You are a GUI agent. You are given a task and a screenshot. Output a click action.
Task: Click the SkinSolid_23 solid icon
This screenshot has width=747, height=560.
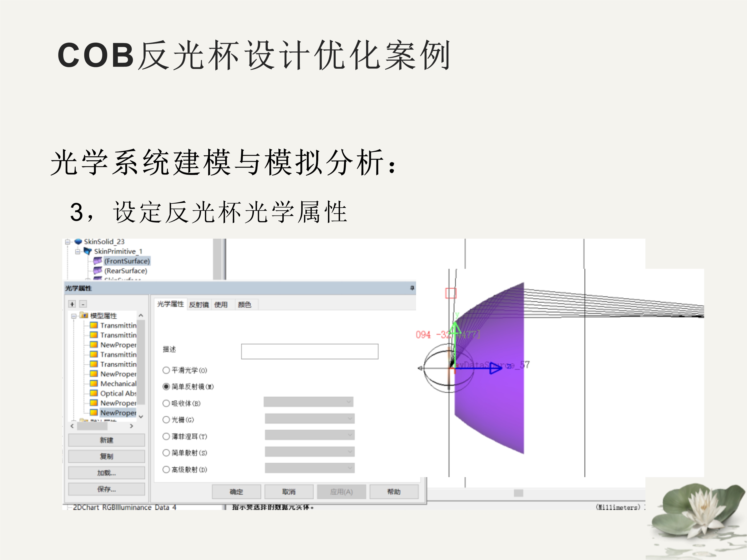(x=78, y=241)
